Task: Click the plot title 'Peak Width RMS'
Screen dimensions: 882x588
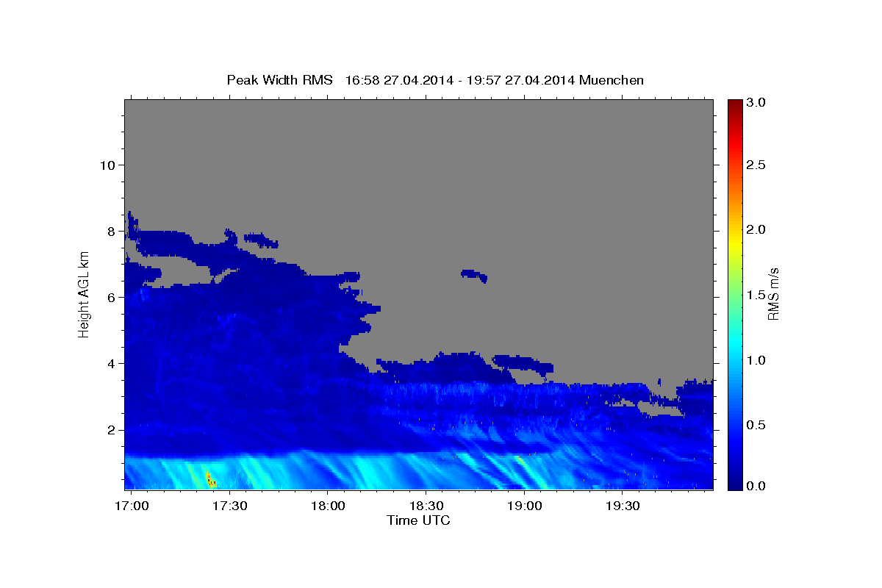Action: tap(279, 80)
